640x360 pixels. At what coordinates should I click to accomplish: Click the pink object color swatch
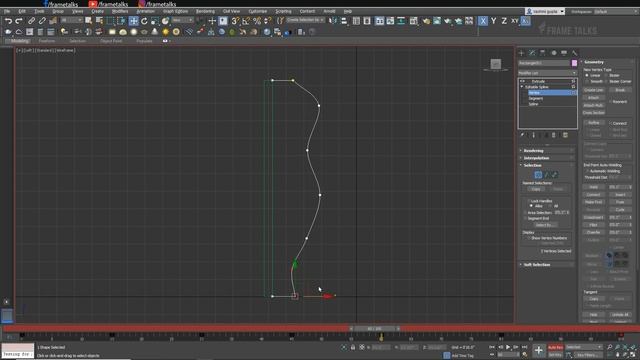point(574,63)
